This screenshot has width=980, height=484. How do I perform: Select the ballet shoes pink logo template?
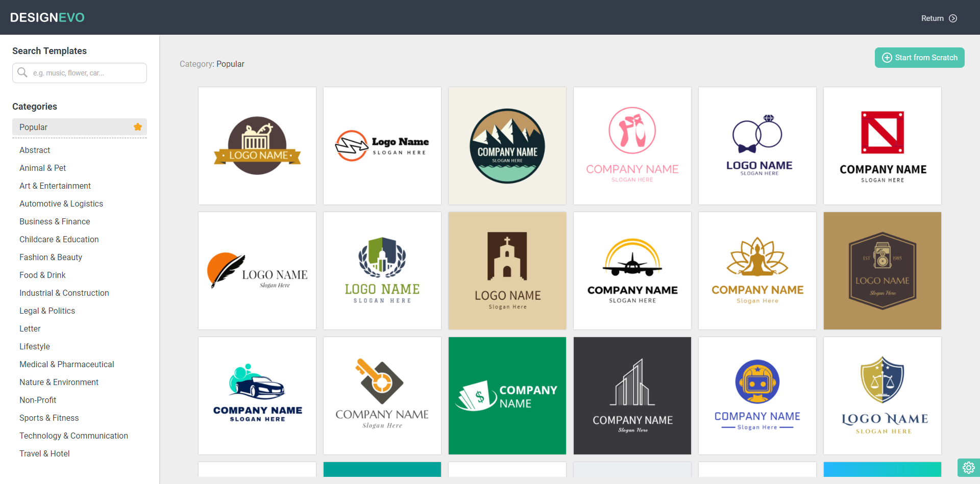coord(632,146)
